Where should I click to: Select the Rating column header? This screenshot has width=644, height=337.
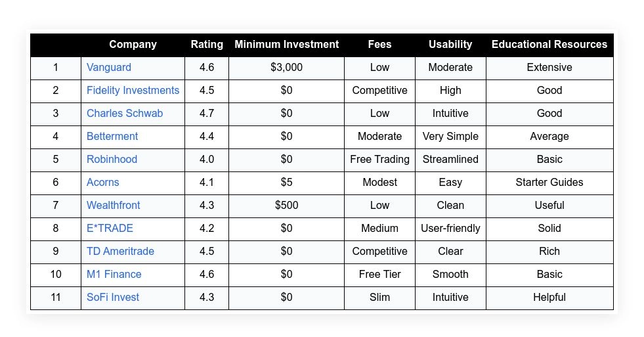point(207,45)
